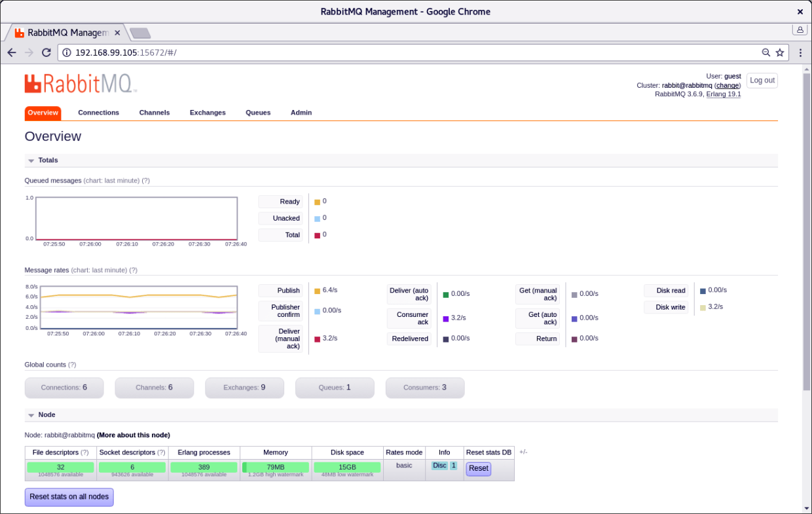The height and width of the screenshot is (514, 812).
Task: Switch to the Overview tab
Action: click(43, 113)
